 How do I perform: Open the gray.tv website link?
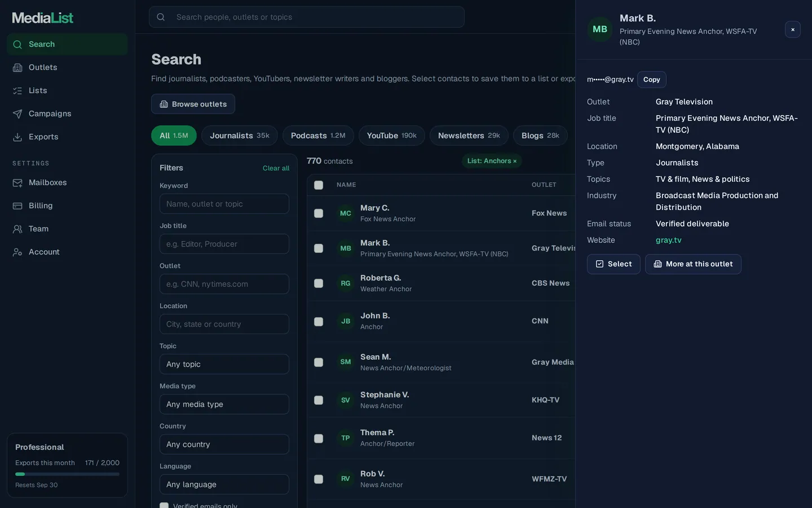pos(669,240)
